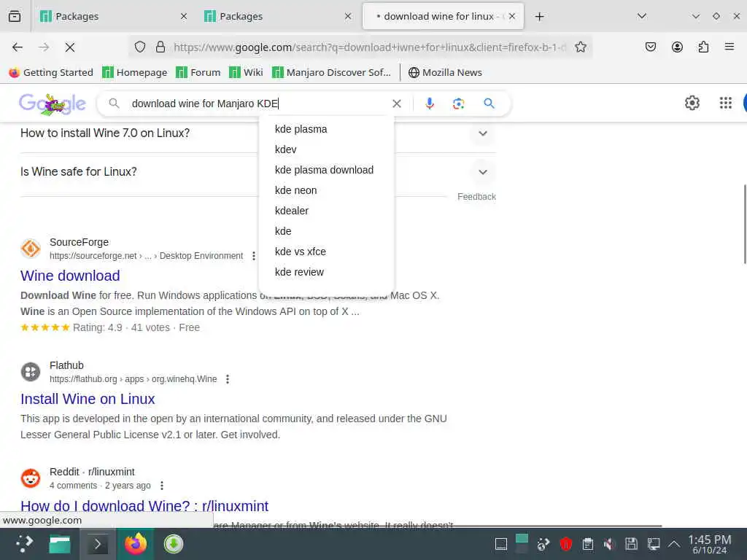Open tracking protection shield icon

coord(139,47)
